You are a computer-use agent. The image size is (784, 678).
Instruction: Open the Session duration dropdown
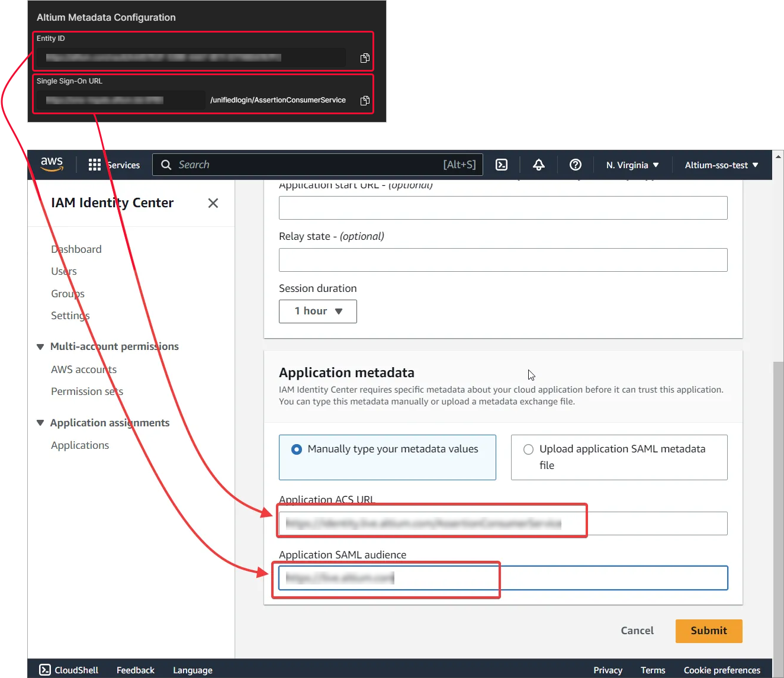pos(318,311)
